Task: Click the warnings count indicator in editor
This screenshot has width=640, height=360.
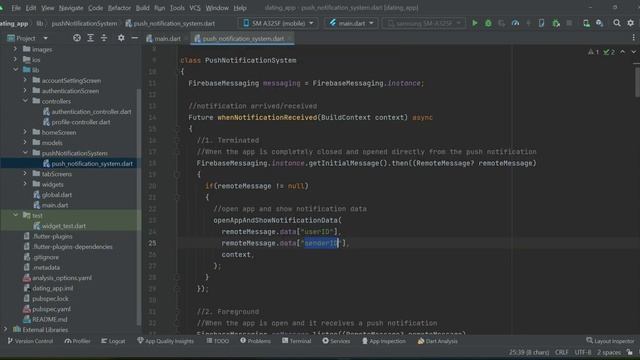Action: (593, 52)
